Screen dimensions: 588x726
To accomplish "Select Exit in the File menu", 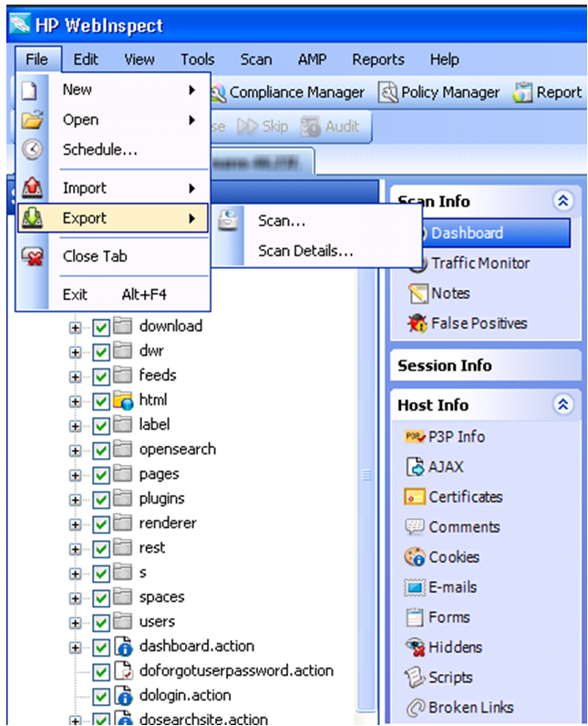I will point(113,295).
